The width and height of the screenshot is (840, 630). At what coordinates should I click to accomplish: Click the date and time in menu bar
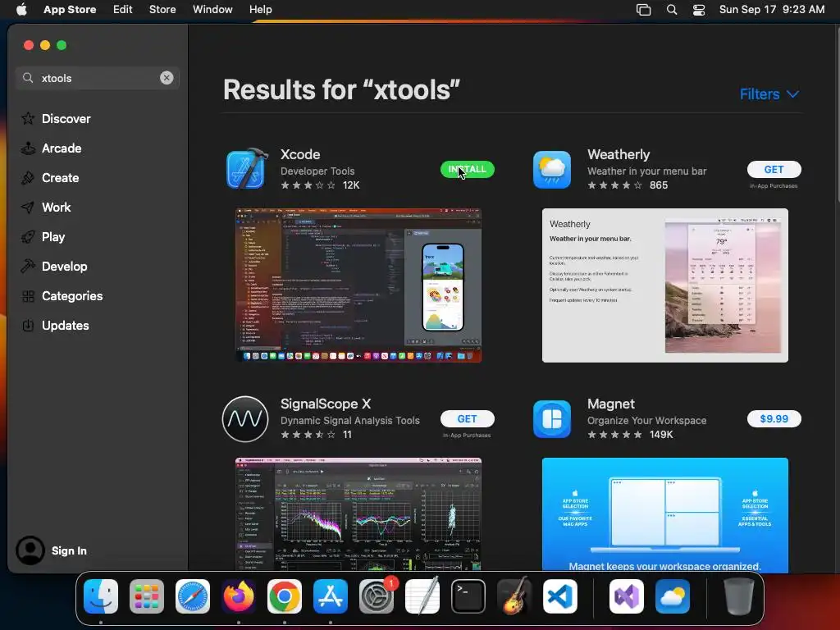771,10
